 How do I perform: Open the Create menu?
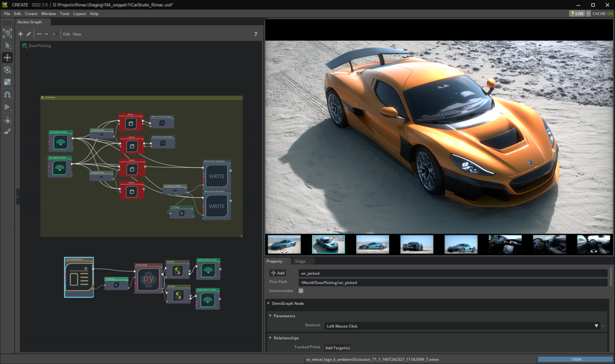click(x=31, y=13)
